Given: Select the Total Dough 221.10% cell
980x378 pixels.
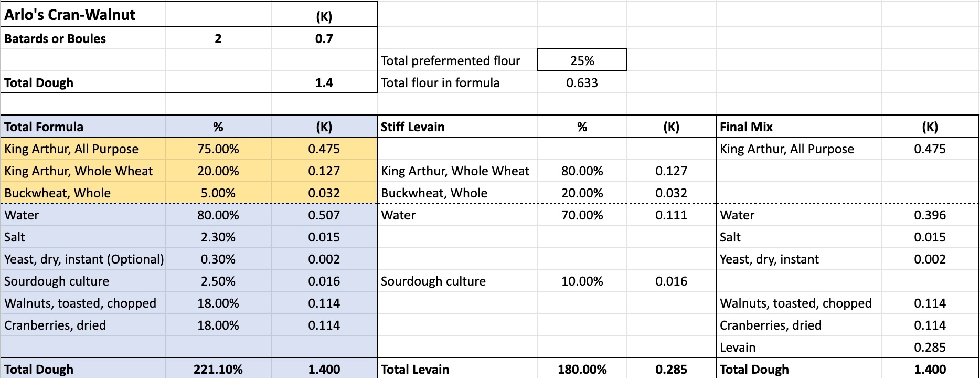Looking at the screenshot, I should coord(218,370).
